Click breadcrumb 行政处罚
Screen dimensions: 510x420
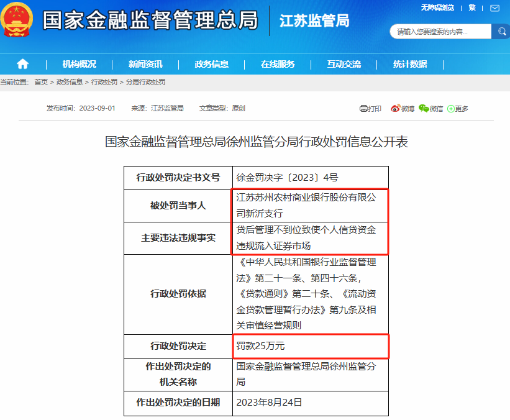(104, 82)
